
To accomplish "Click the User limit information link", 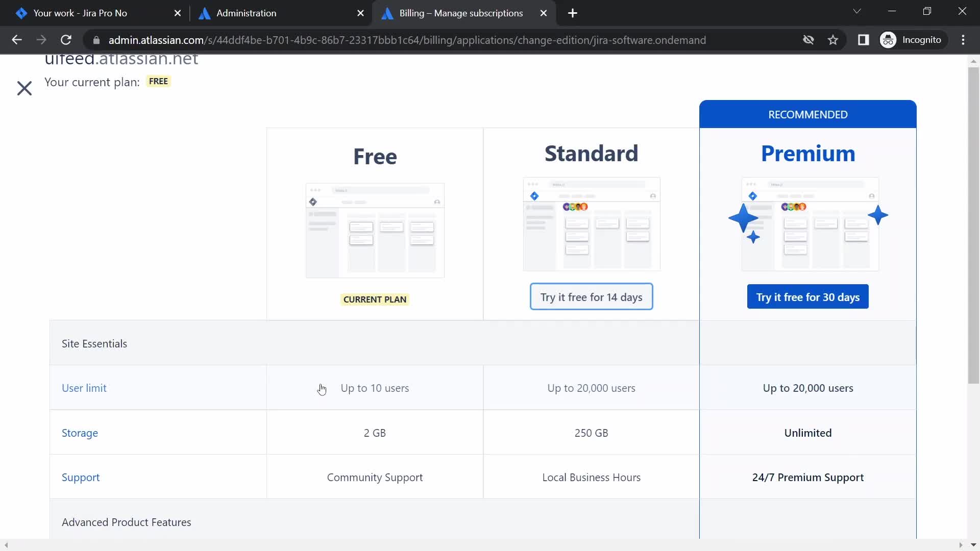I will [84, 388].
